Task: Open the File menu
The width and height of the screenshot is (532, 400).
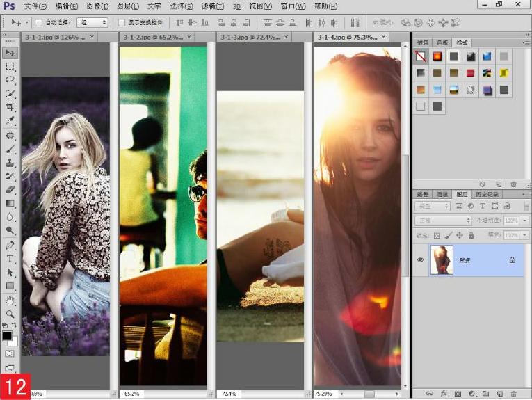Action: point(35,6)
